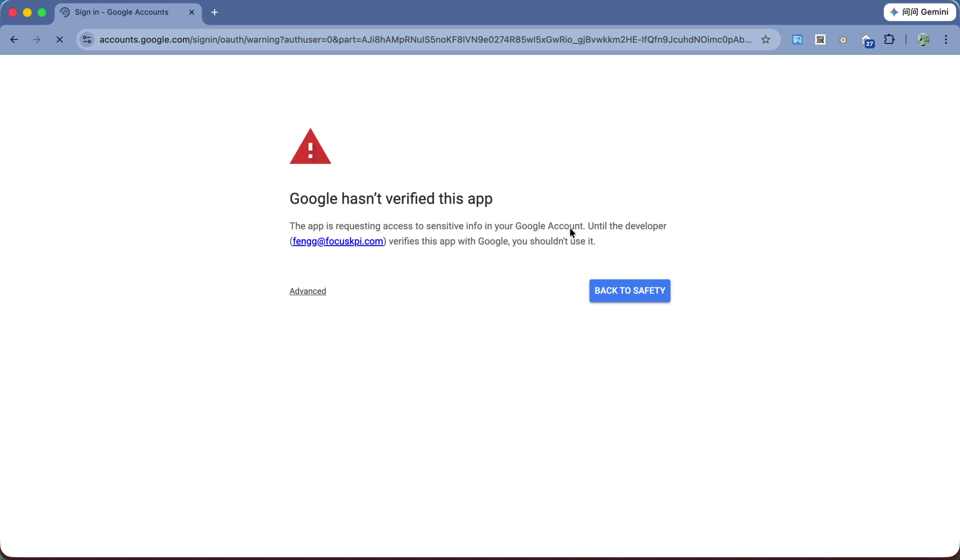Open the QR code extension
This screenshot has width=960, height=560.
pyautogui.click(x=820, y=40)
